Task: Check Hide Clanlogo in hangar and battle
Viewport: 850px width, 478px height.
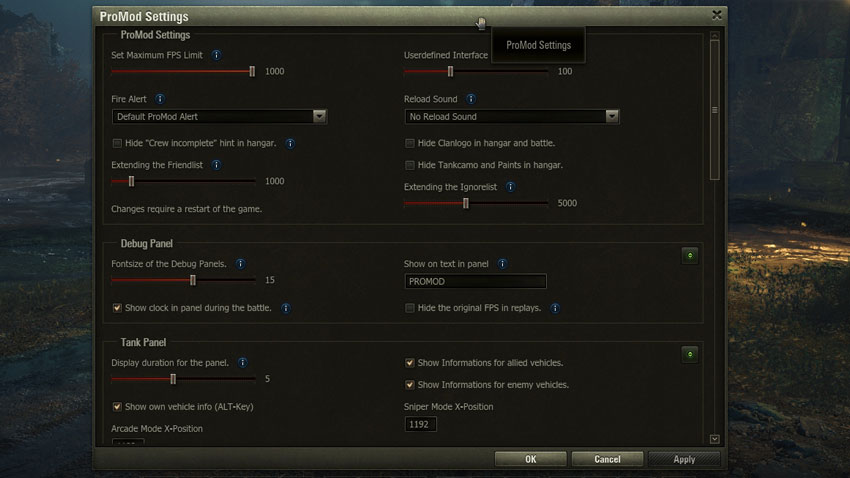Action: [410, 143]
